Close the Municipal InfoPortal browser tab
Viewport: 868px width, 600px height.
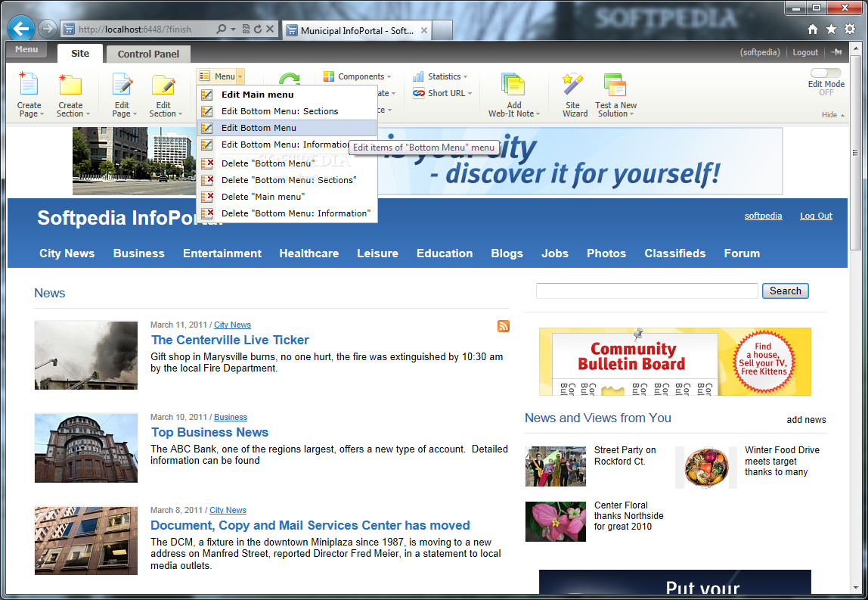(x=424, y=30)
